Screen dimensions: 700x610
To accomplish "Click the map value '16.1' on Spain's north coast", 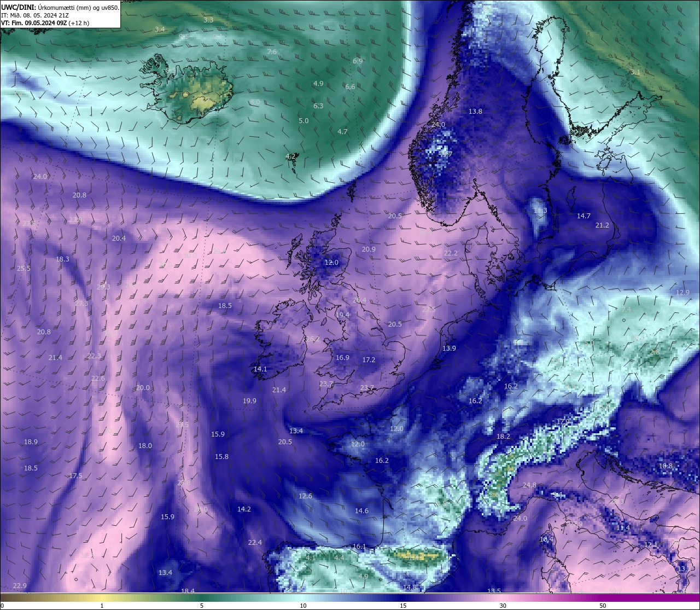I will pos(359,547).
